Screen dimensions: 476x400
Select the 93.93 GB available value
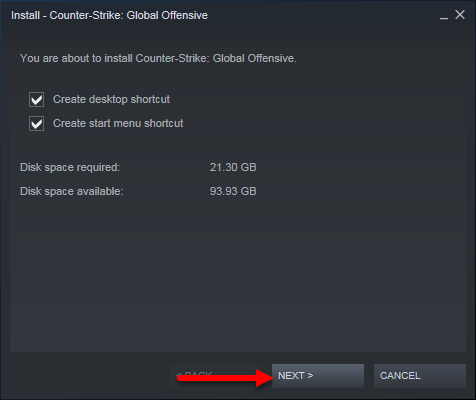[x=233, y=191]
